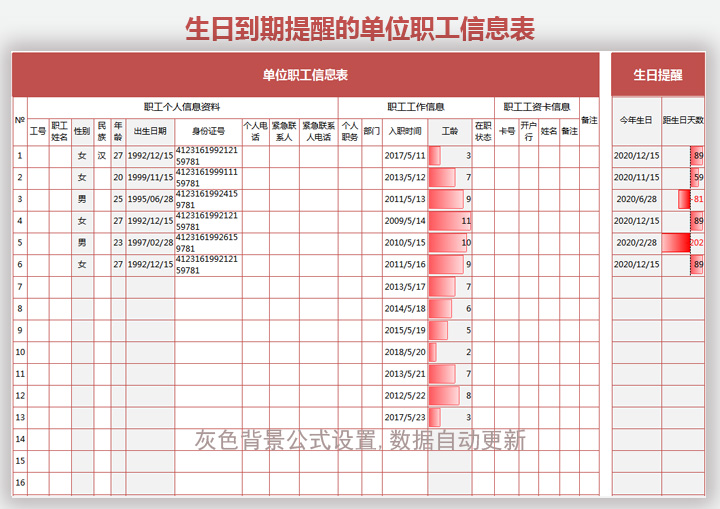
Task: Click the 紧急联系人电话 column header
Action: pyautogui.click(x=319, y=131)
